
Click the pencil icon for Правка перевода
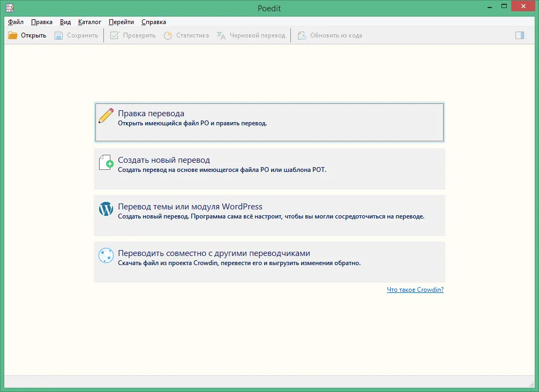[106, 116]
